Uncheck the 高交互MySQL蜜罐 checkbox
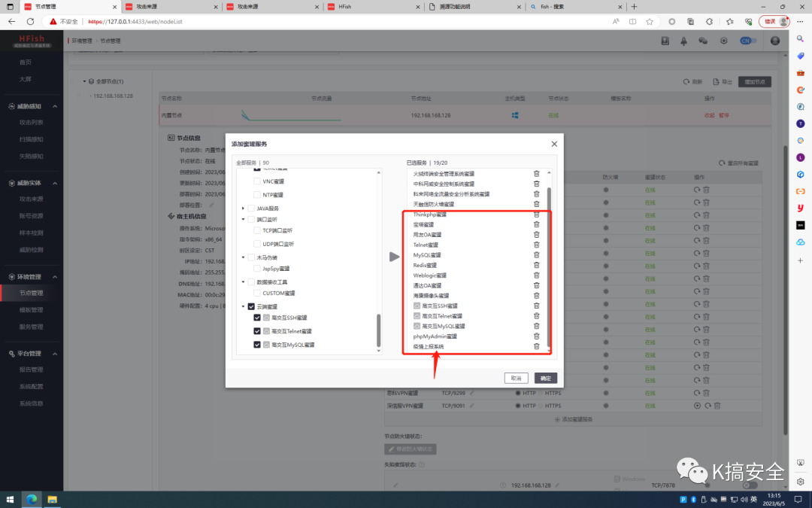The width and height of the screenshot is (812, 508). pos(257,345)
